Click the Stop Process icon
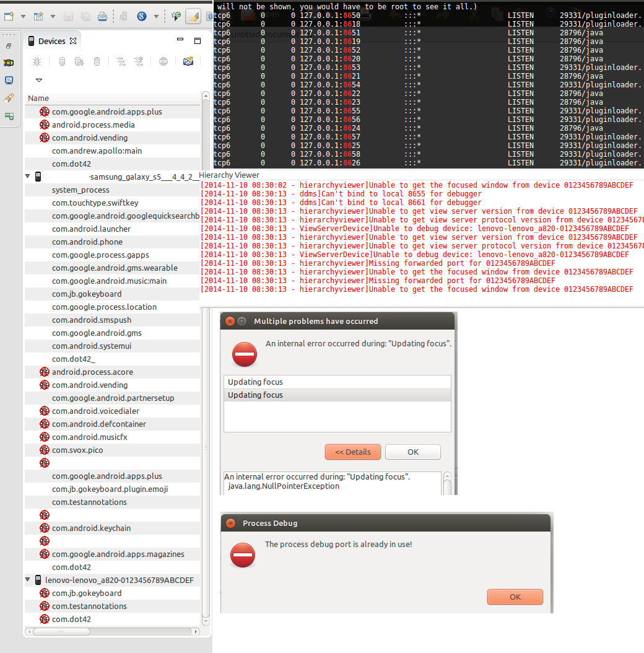644x653 pixels. 163,61
